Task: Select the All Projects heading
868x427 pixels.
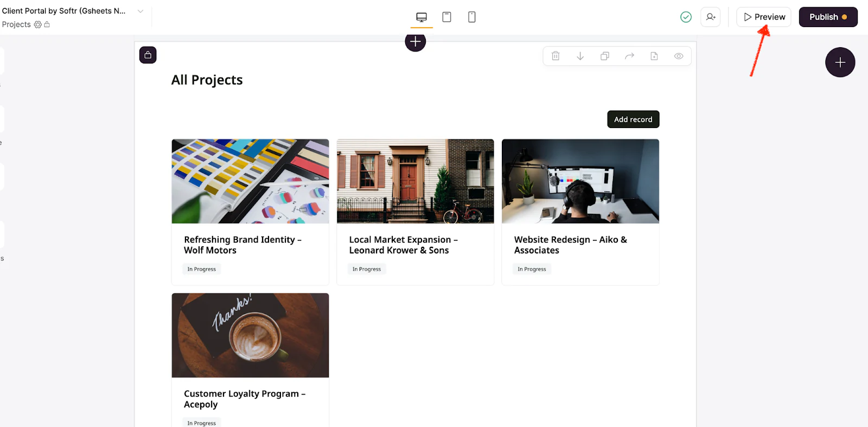Action: 207,80
